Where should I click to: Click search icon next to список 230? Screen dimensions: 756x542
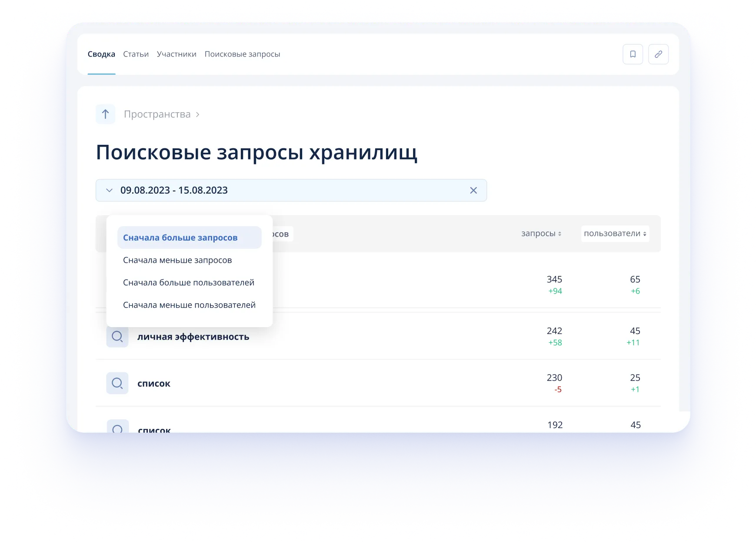117,383
